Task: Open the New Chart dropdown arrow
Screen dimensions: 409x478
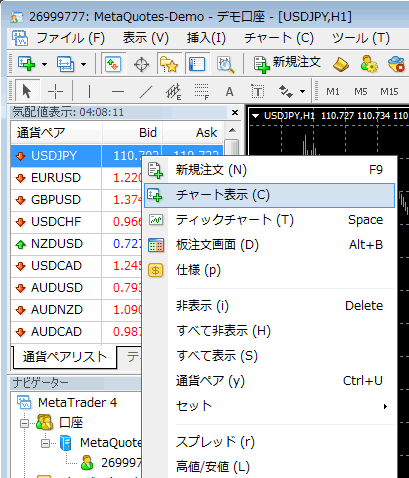Action: (x=44, y=64)
